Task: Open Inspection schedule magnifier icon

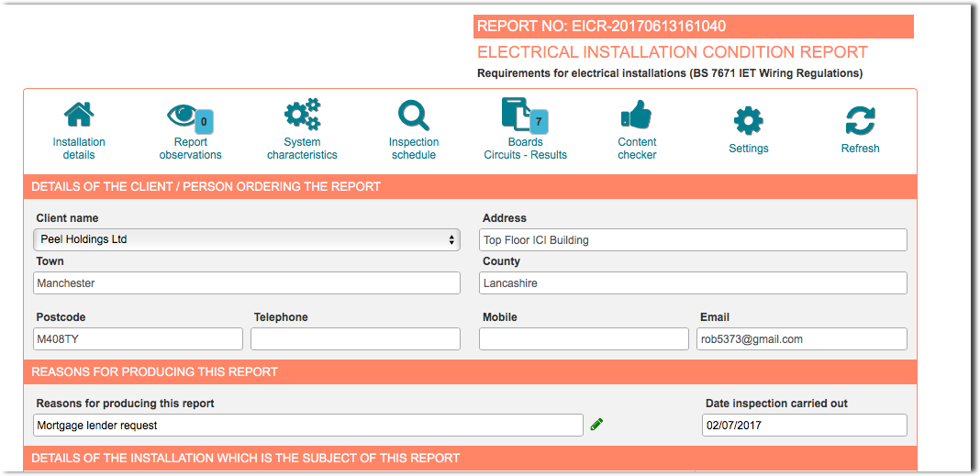Action: tap(413, 116)
